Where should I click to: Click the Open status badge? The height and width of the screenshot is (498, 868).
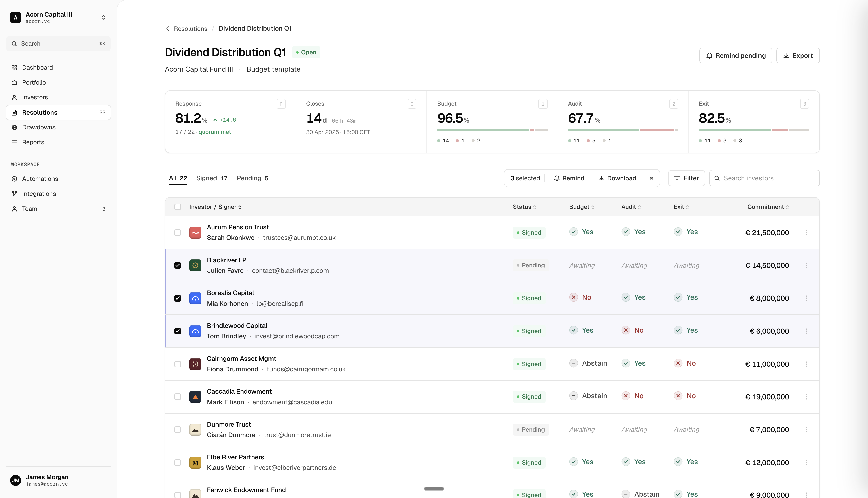tap(306, 52)
